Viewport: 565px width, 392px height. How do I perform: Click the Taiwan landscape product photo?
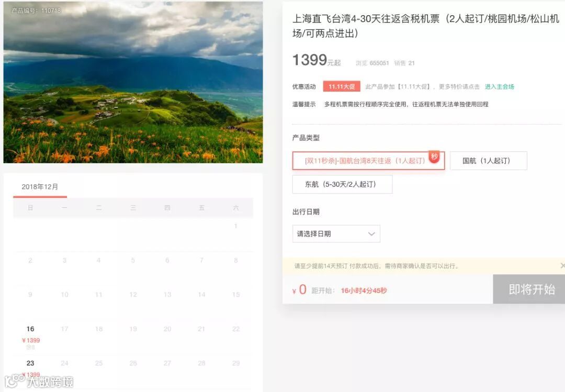(x=133, y=82)
